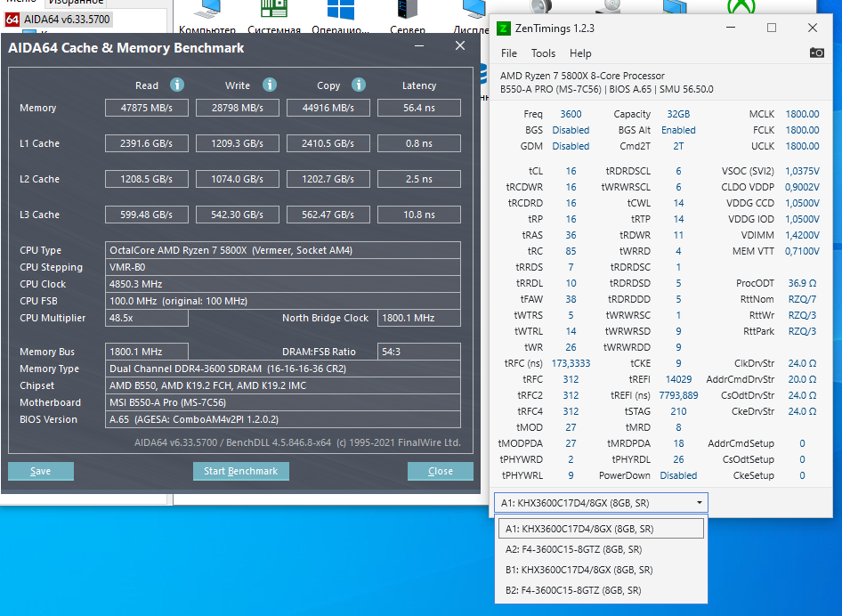
Task: Minimize the ZenTimings window
Action: (731, 28)
